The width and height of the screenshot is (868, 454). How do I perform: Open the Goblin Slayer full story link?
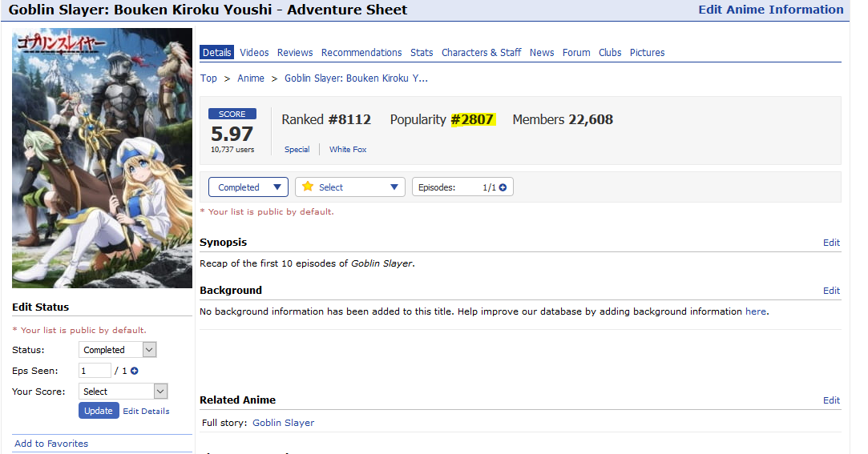(283, 423)
